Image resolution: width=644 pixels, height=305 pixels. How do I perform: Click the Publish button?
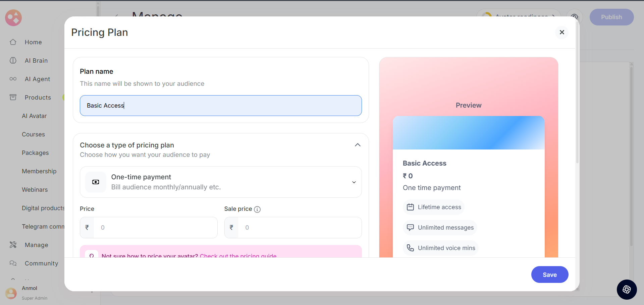click(611, 17)
